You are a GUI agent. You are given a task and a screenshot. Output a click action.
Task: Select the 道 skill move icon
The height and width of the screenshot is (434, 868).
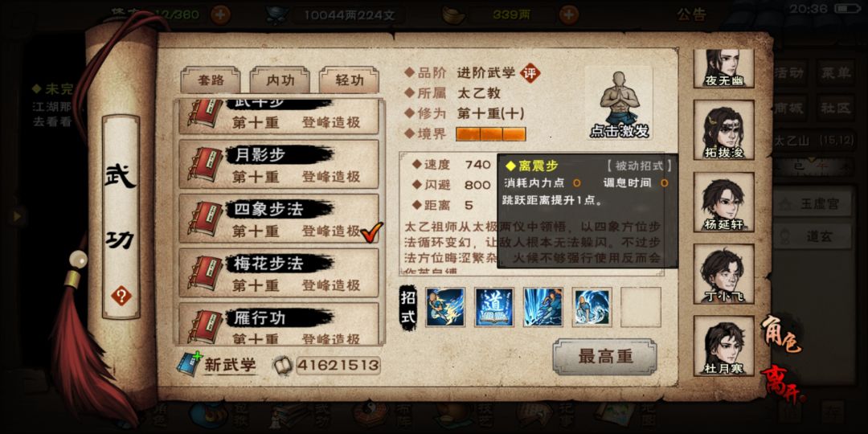(493, 307)
